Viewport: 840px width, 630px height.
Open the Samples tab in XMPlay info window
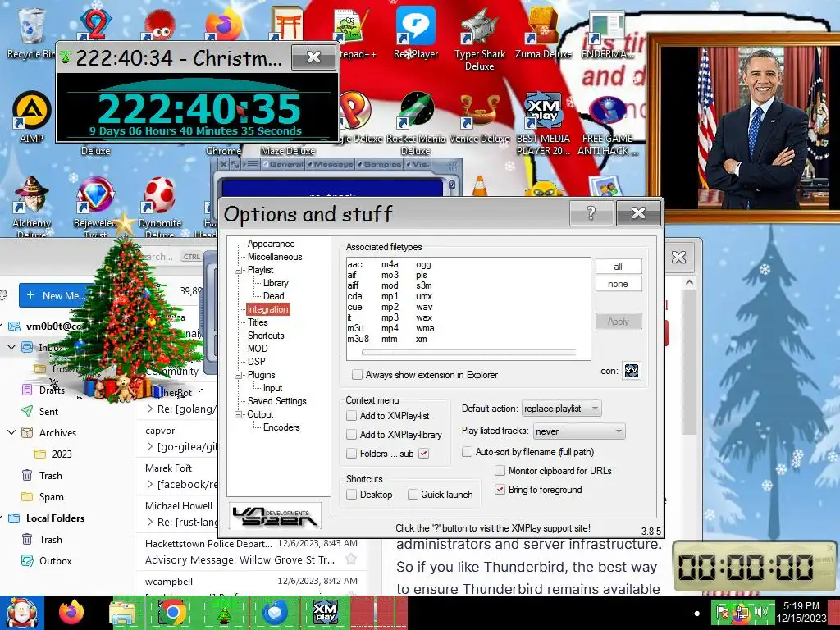[x=379, y=164]
